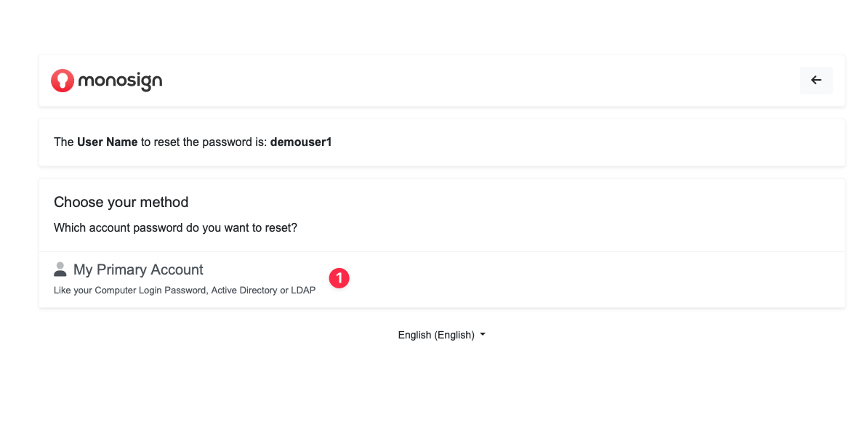Select My Primary Account option
The height and width of the screenshot is (422, 868).
(x=138, y=270)
